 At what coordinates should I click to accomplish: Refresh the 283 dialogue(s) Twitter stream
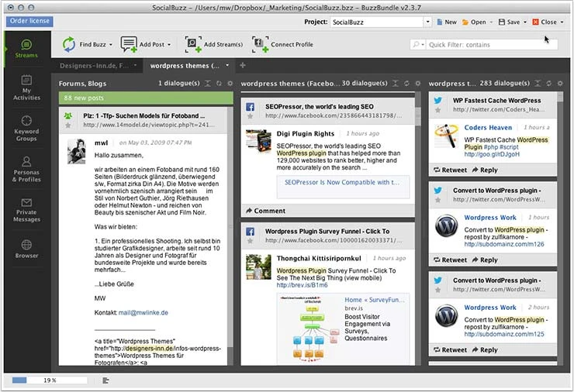[548, 84]
